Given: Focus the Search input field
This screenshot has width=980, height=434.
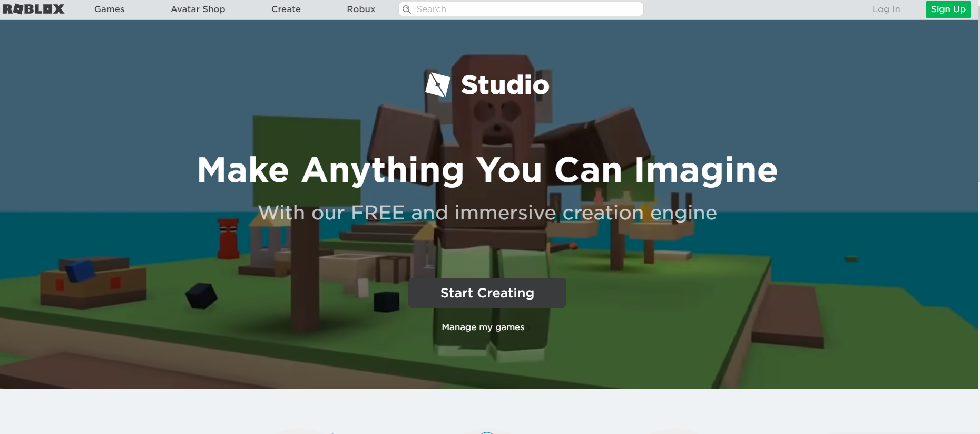Looking at the screenshot, I should click(x=521, y=9).
